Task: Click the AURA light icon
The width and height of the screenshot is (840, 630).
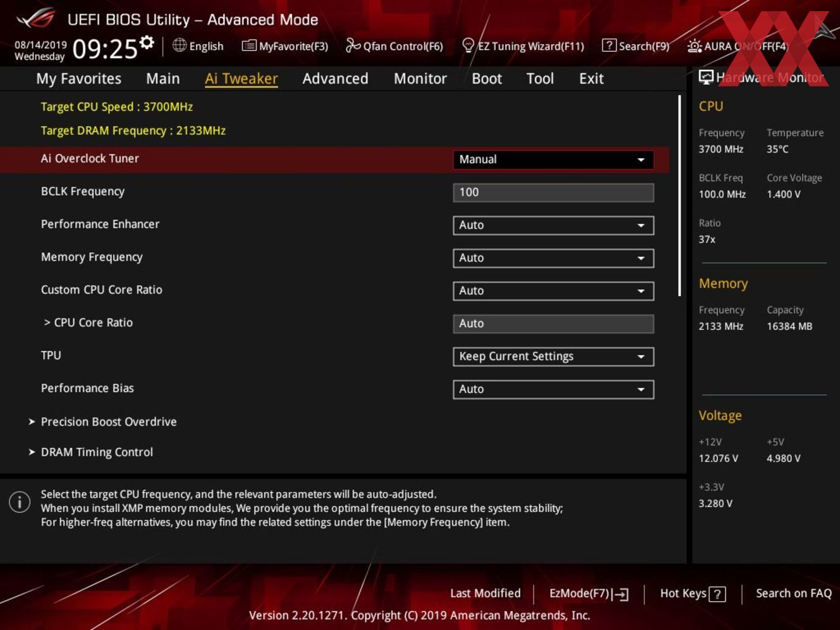Action: (x=694, y=46)
